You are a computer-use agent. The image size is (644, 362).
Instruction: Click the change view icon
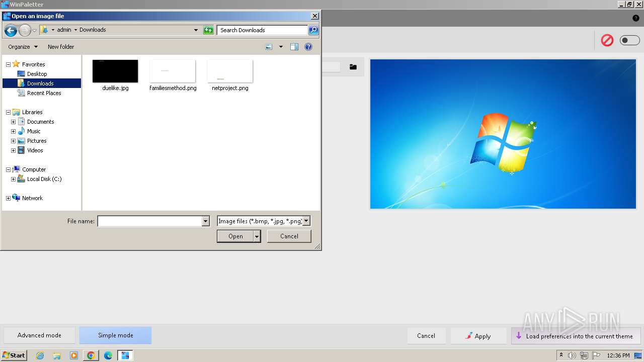coord(269,47)
